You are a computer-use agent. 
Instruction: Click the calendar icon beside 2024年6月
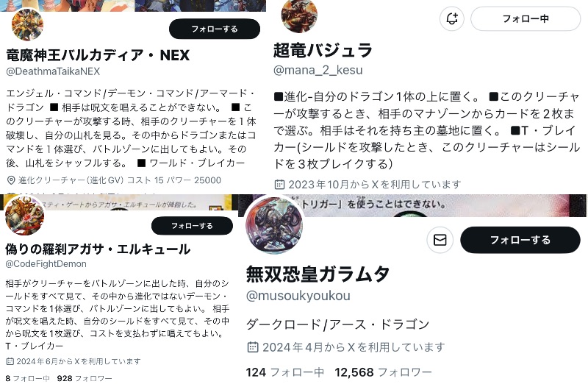(10, 361)
